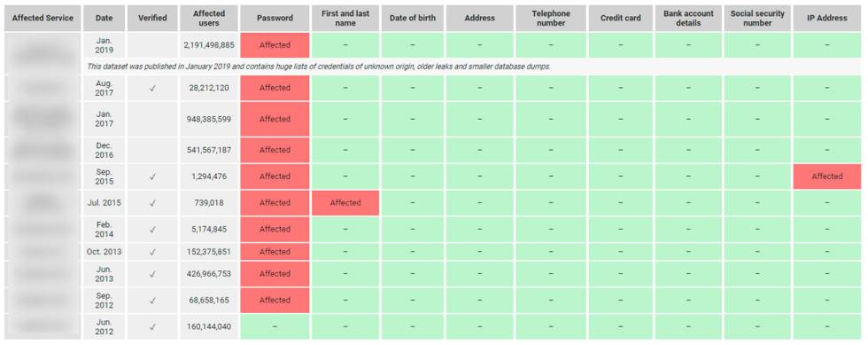Select the 2,191,498,885 affected users cell
Image resolution: width=868 pixels, height=345 pixels.
(209, 45)
